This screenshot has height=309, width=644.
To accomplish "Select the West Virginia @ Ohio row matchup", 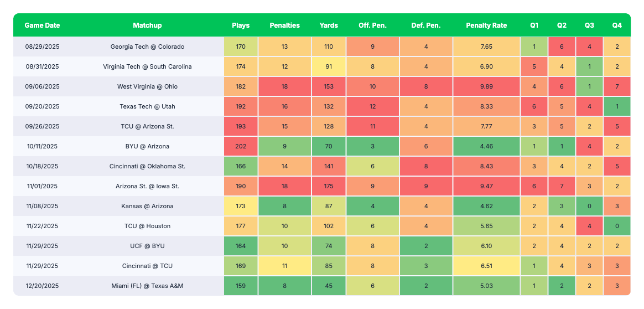I will point(147,86).
